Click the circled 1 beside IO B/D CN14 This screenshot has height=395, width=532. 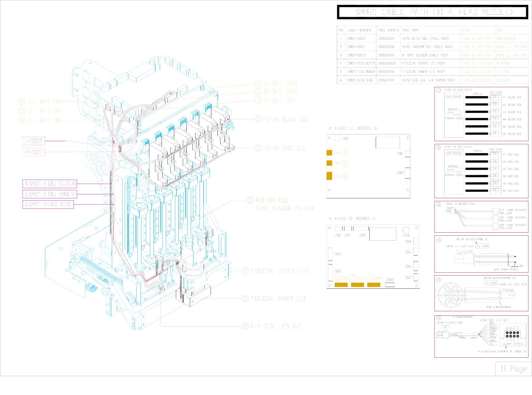[x=258, y=84]
